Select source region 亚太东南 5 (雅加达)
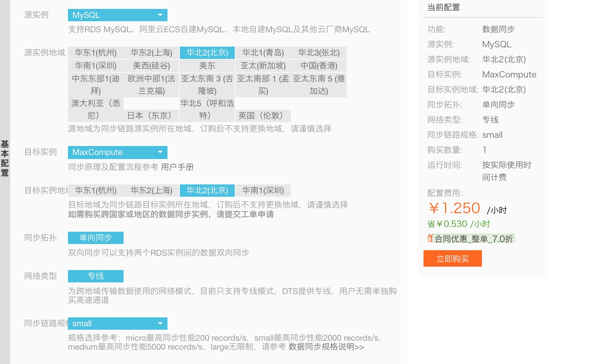The width and height of the screenshot is (602, 364). [319, 85]
